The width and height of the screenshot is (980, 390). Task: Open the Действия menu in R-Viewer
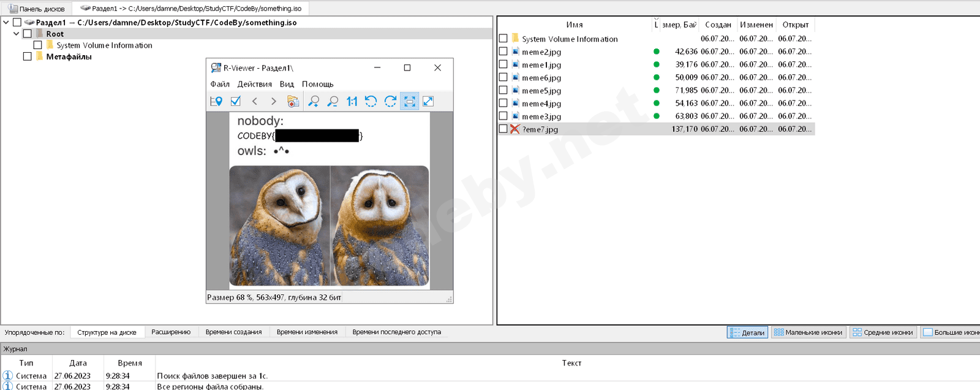254,84
